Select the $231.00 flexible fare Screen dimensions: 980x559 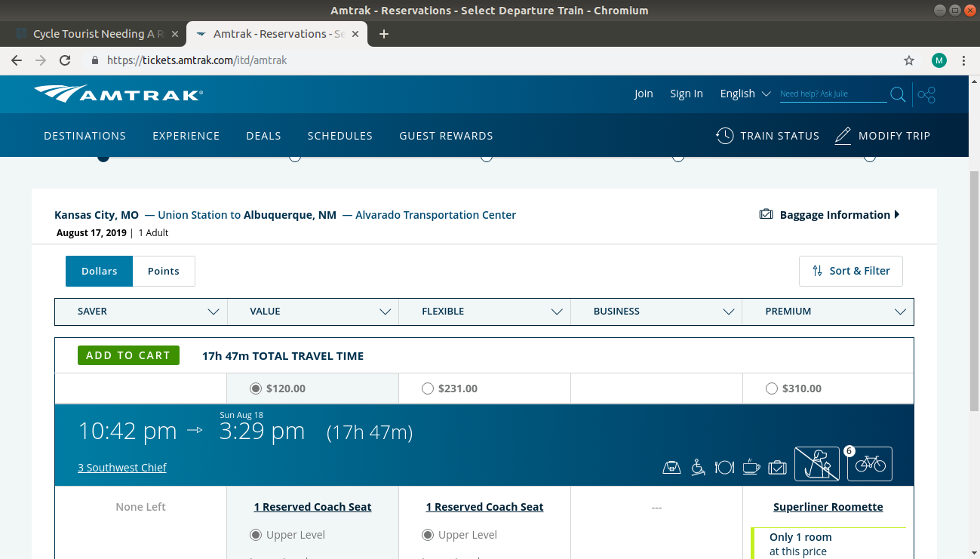tap(428, 389)
